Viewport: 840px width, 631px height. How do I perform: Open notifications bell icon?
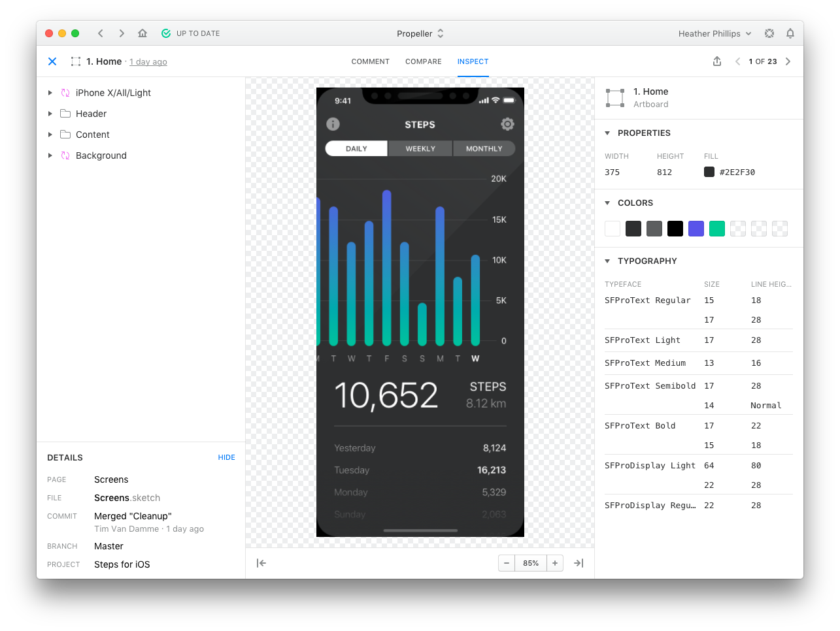(x=790, y=33)
